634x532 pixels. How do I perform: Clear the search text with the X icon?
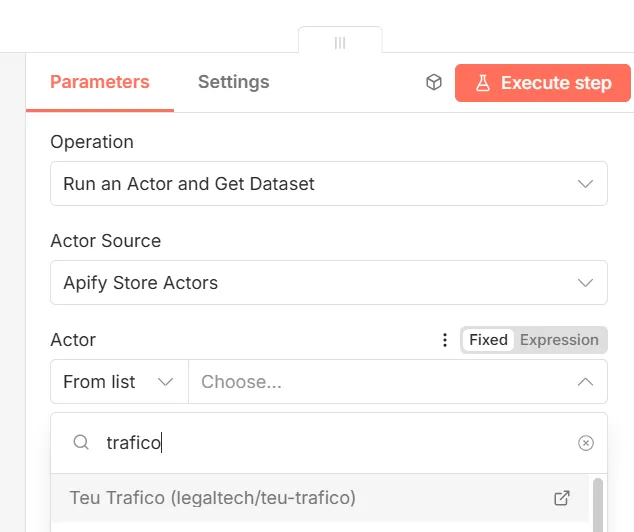pyautogui.click(x=586, y=443)
